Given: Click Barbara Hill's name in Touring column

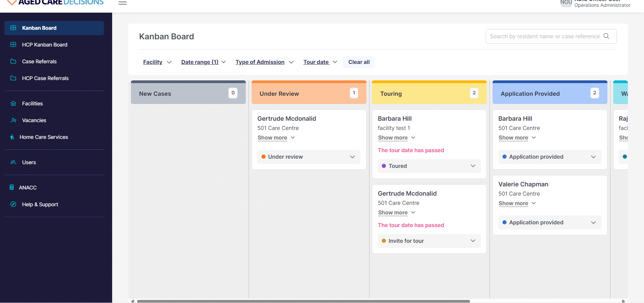Looking at the screenshot, I should (394, 118).
